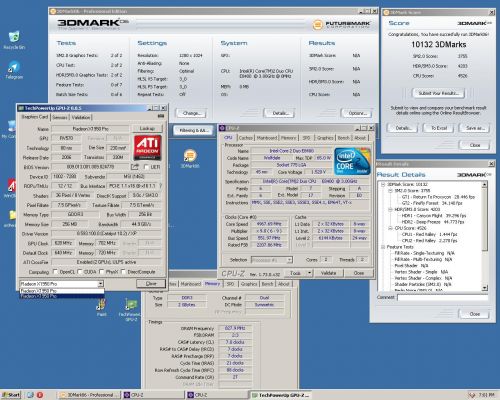Click the red tray icon beside Start
The image size is (500, 400).
(x=40, y=395)
